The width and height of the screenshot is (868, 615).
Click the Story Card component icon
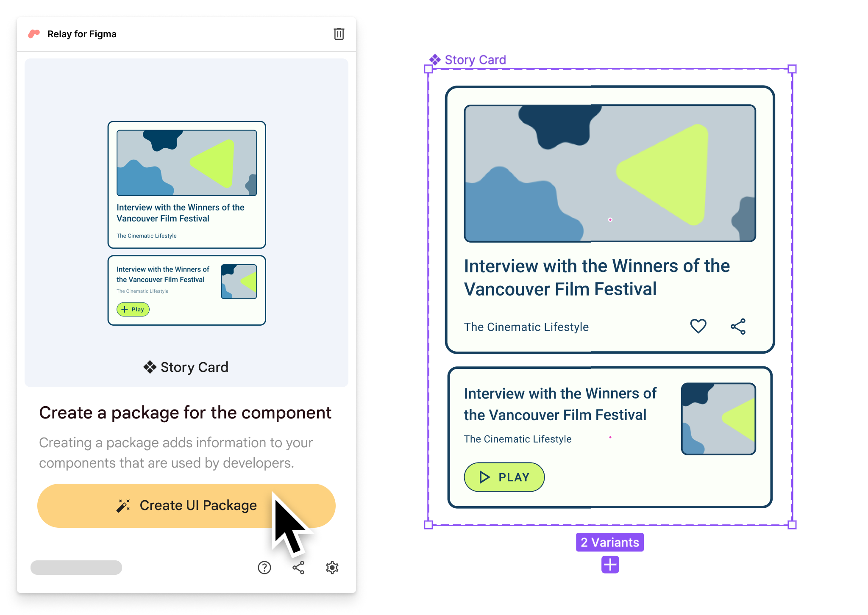coord(147,367)
